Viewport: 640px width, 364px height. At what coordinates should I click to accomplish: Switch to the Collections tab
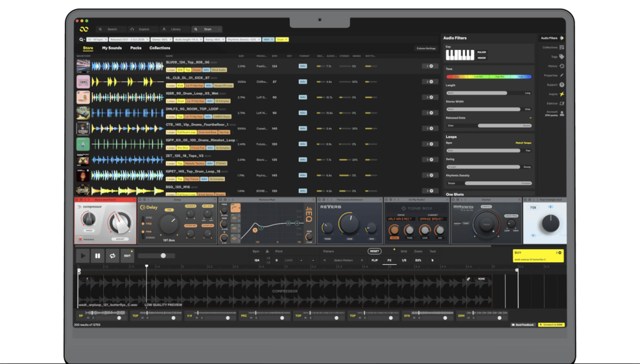coord(159,48)
